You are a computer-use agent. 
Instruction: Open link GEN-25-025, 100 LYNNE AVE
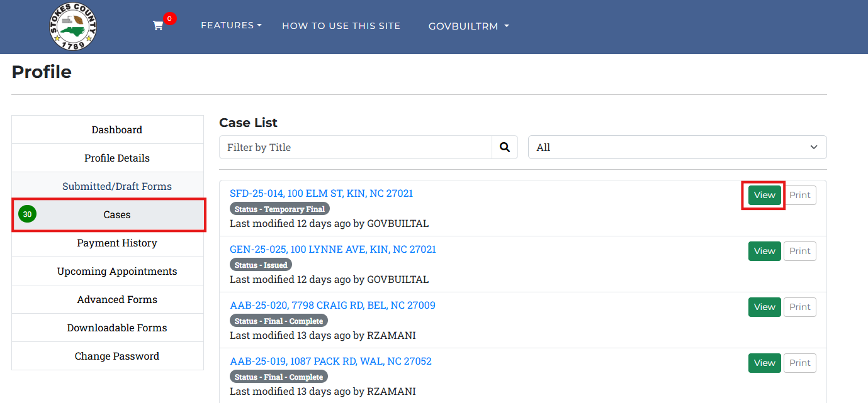pyautogui.click(x=333, y=249)
